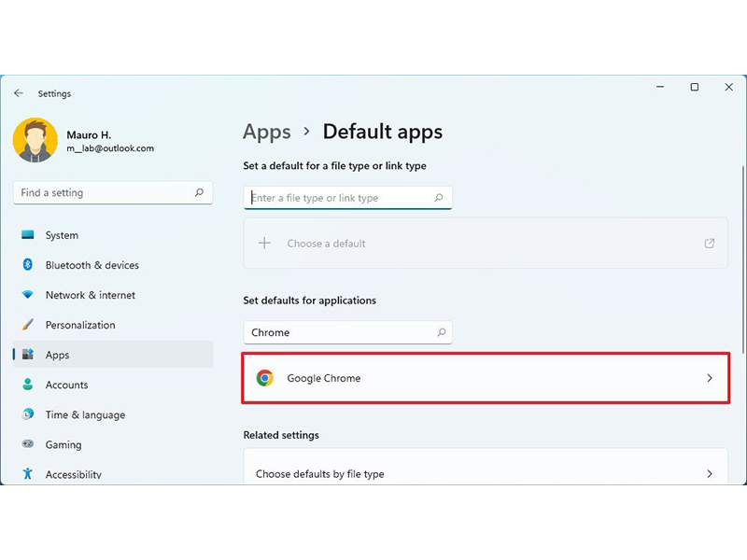Open Google Chrome default settings
This screenshot has width=747, height=560.
click(486, 378)
